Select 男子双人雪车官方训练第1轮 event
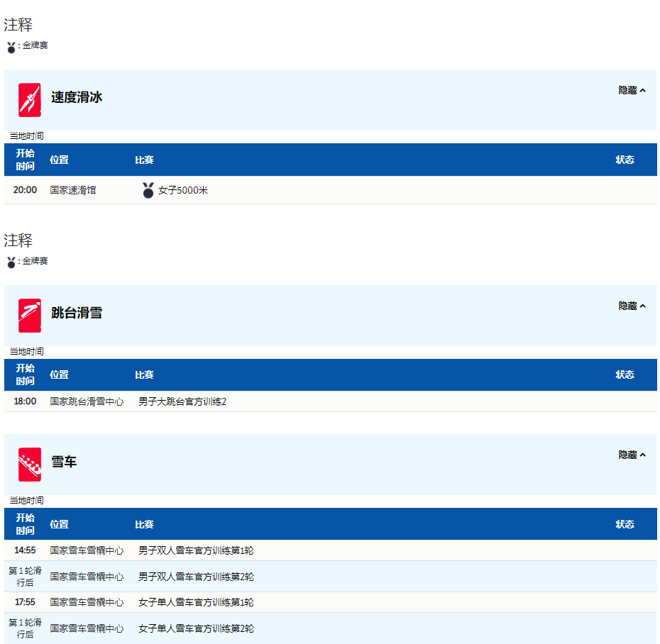 tap(196, 550)
